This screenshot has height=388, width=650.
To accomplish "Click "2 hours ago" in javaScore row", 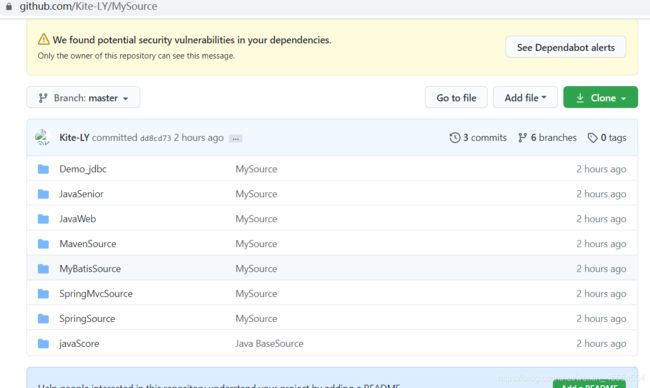I will tap(601, 343).
